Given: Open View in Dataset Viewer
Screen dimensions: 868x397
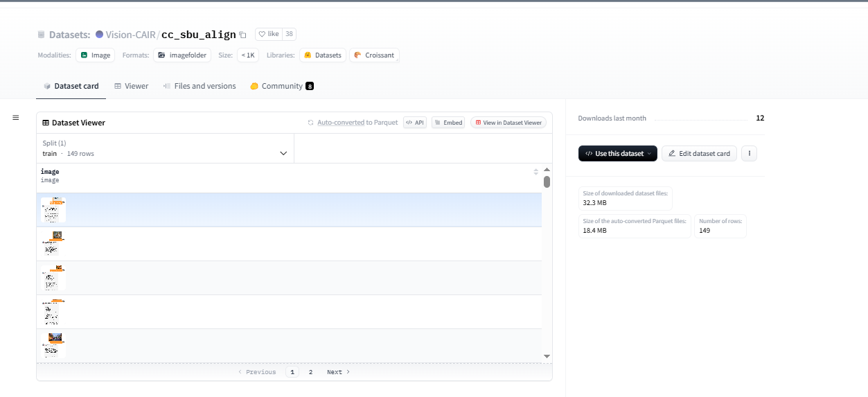Looking at the screenshot, I should [508, 123].
